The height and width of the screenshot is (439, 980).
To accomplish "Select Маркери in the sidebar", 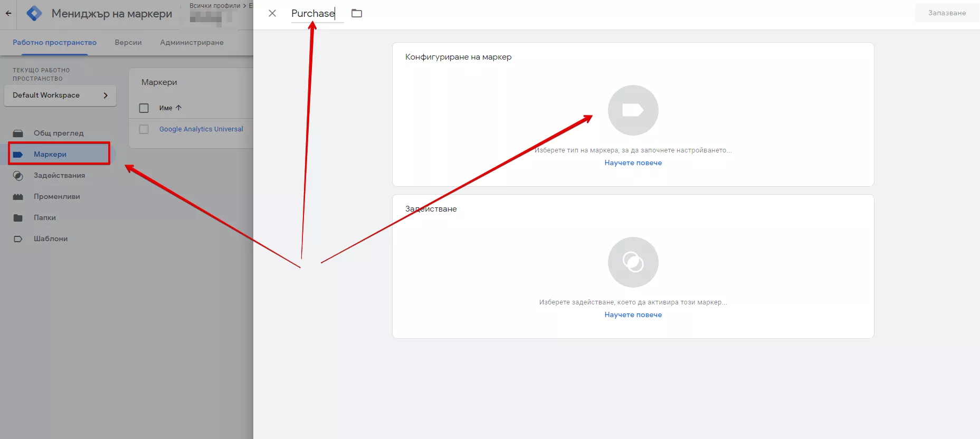I will [x=59, y=154].
